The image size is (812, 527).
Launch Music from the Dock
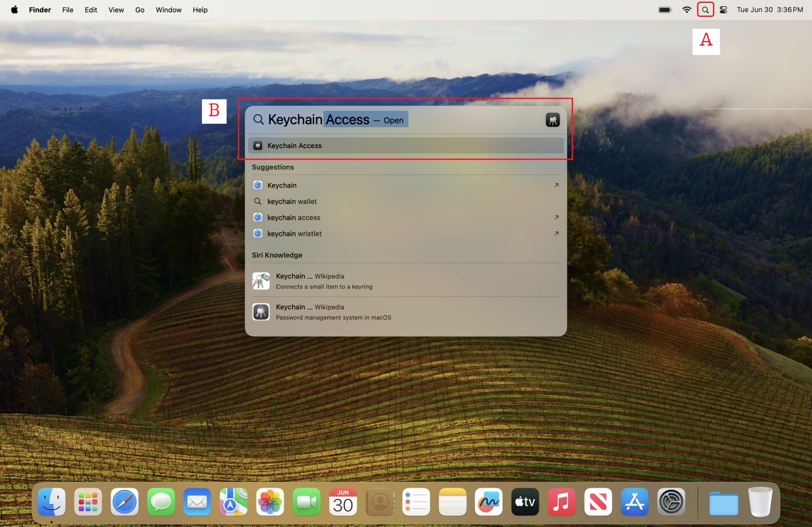pyautogui.click(x=562, y=502)
